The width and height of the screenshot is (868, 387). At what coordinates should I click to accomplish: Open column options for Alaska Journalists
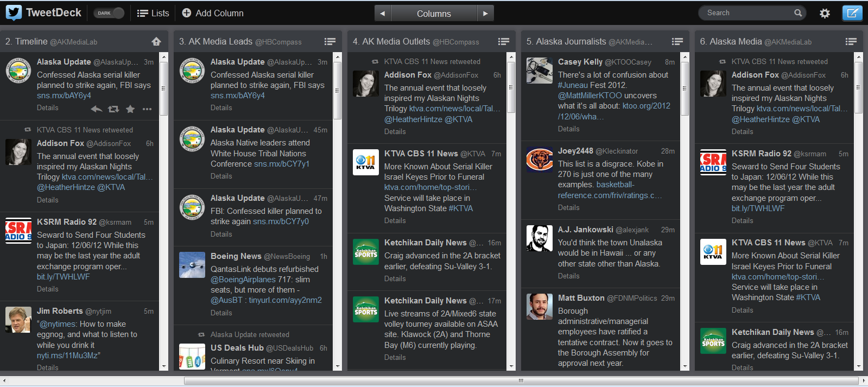pos(677,41)
